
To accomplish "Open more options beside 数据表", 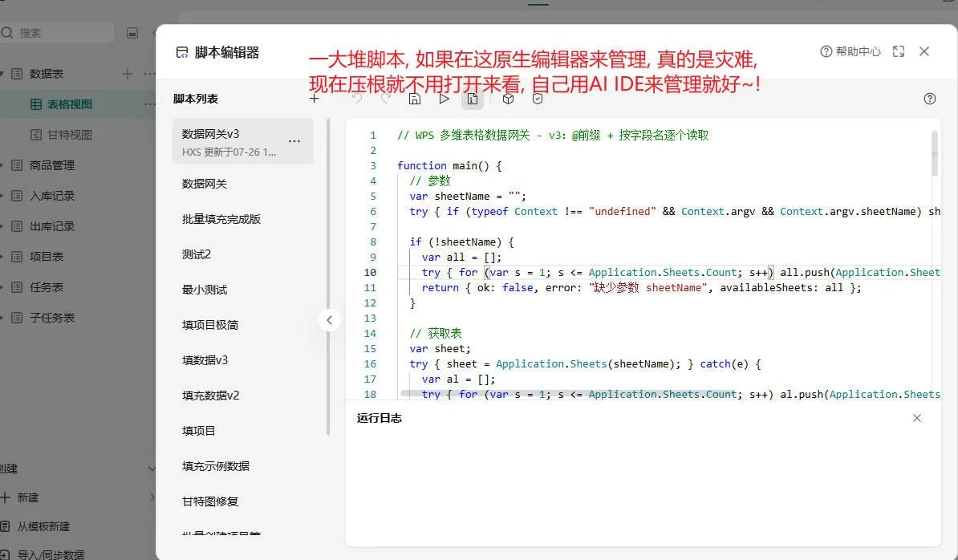I will (150, 73).
